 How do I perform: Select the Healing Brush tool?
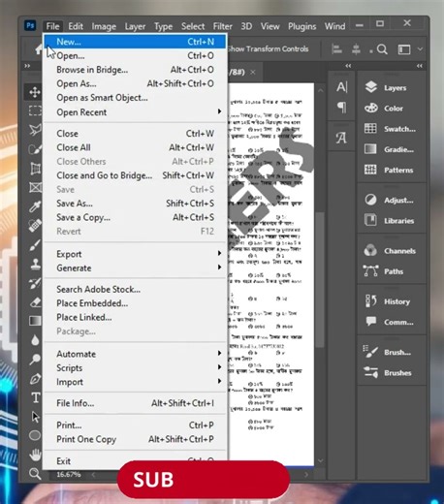pos(35,226)
